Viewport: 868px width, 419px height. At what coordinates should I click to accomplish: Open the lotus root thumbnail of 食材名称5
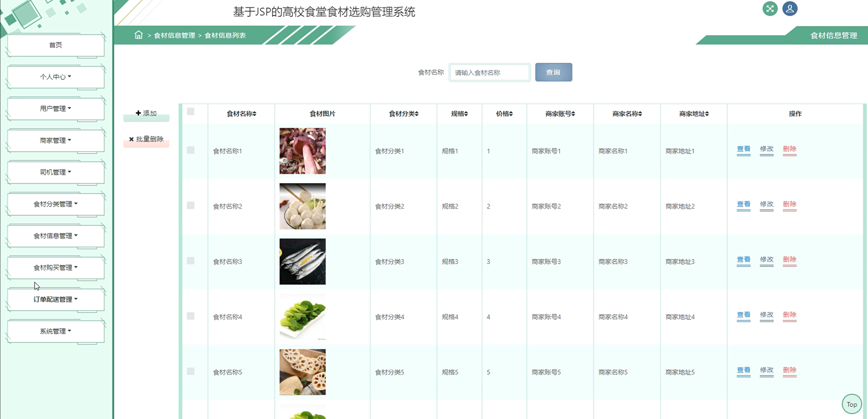tap(303, 372)
